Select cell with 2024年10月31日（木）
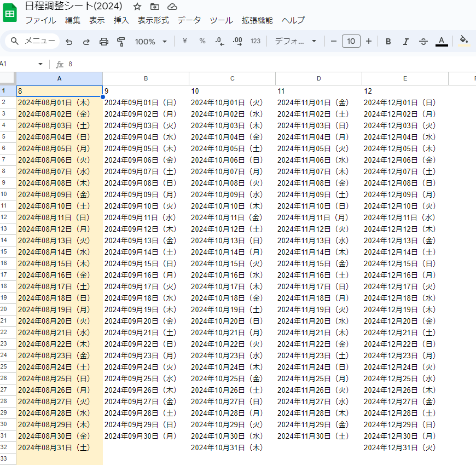The image size is (476, 465). [232, 447]
